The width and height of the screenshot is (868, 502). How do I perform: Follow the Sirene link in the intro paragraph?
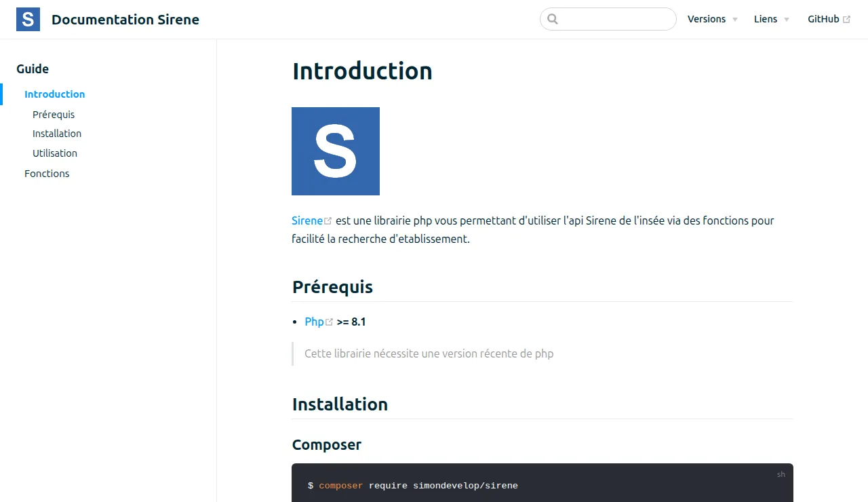307,220
